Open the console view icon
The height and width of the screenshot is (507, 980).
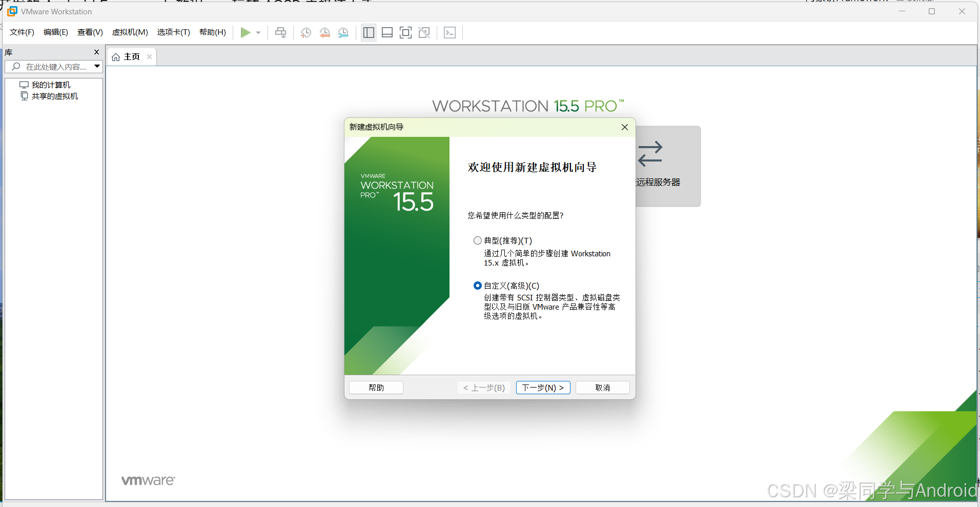click(x=450, y=33)
